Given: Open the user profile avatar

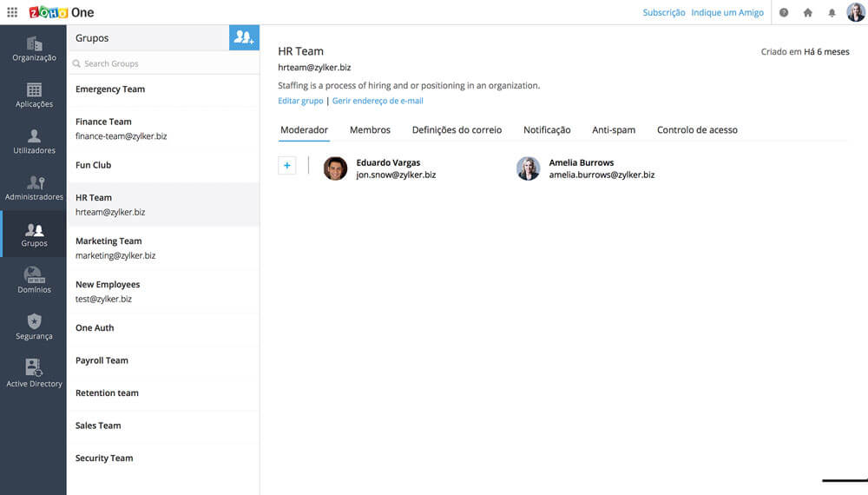Looking at the screenshot, I should pos(856,12).
